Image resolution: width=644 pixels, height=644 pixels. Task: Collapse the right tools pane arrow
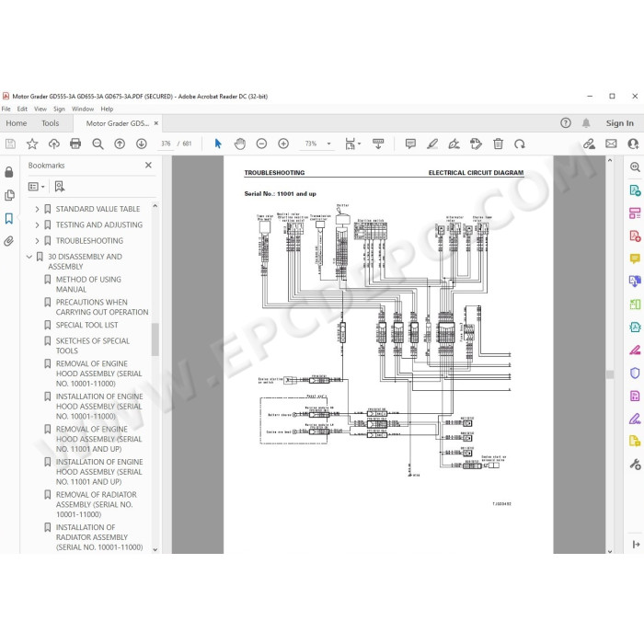point(636,545)
